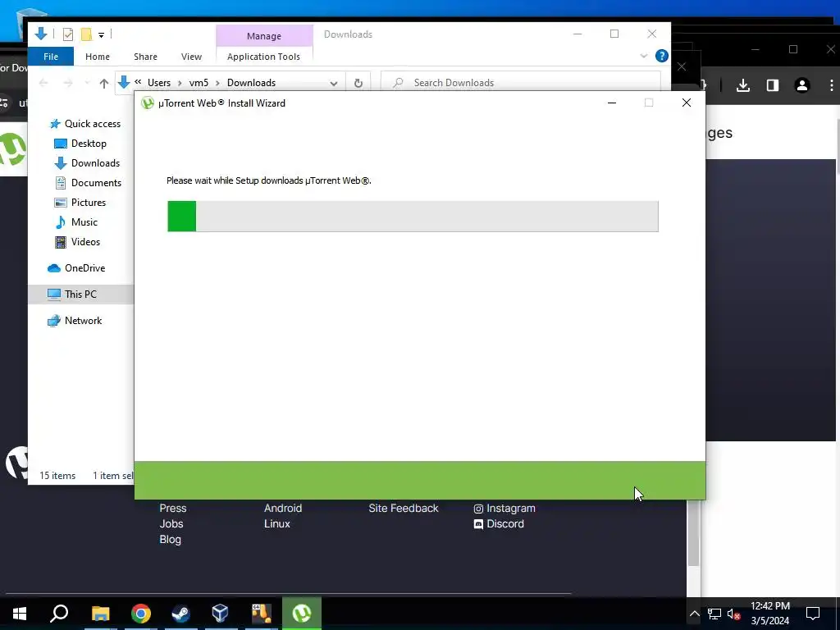This screenshot has height=630, width=840.
Task: Open the Share ribbon tab
Action: point(146,57)
